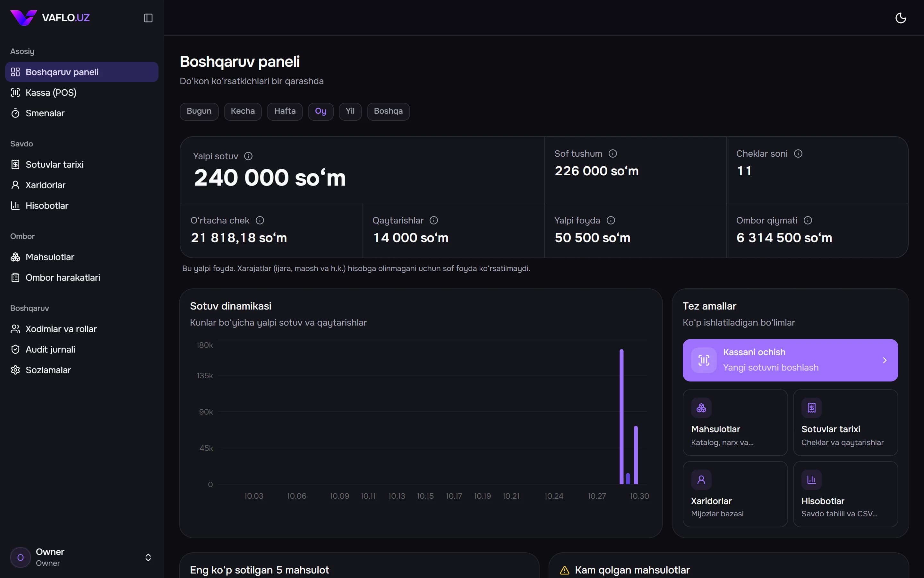The width and height of the screenshot is (924, 578).
Task: Open the Xaridorlar quick action card
Action: tap(735, 494)
